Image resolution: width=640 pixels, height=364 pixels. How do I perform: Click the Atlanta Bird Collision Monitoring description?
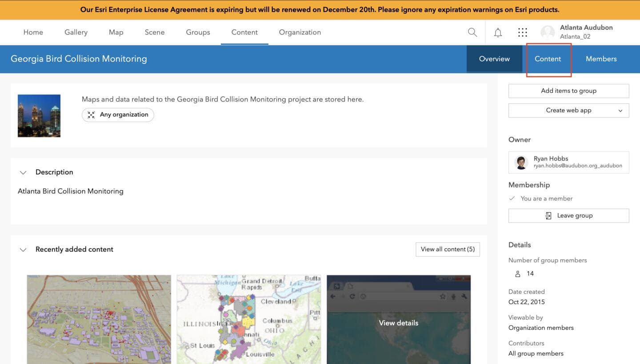(x=71, y=191)
